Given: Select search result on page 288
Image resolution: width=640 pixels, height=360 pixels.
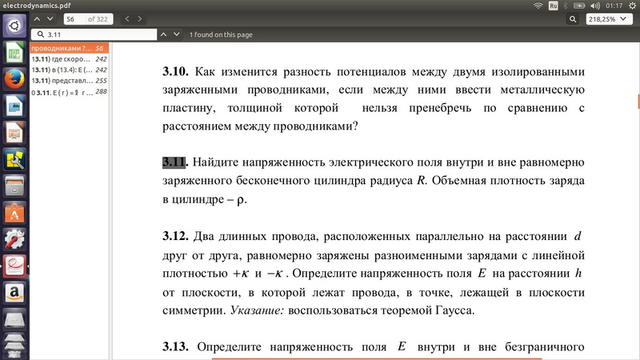Looking at the screenshot, I should 69,92.
